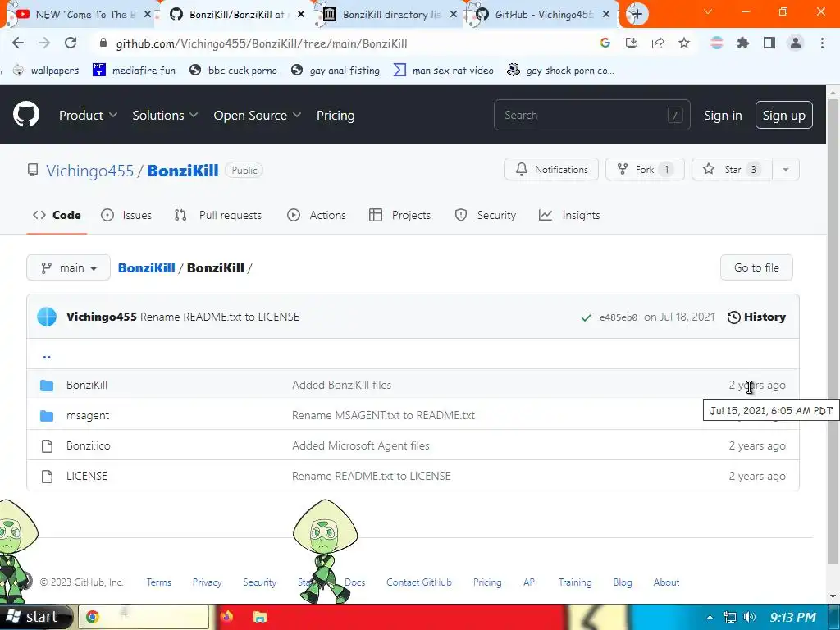Open the Windows start button

[x=36, y=617]
